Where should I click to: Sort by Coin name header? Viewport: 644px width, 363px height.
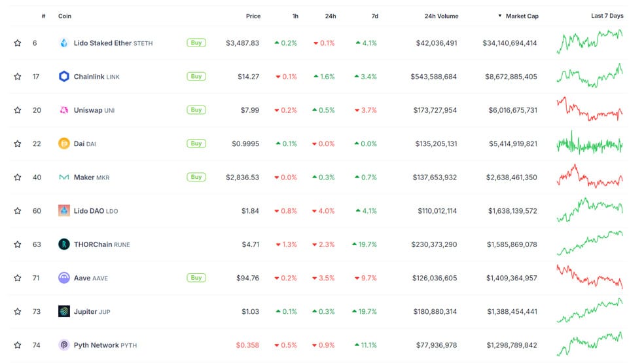[x=65, y=16]
